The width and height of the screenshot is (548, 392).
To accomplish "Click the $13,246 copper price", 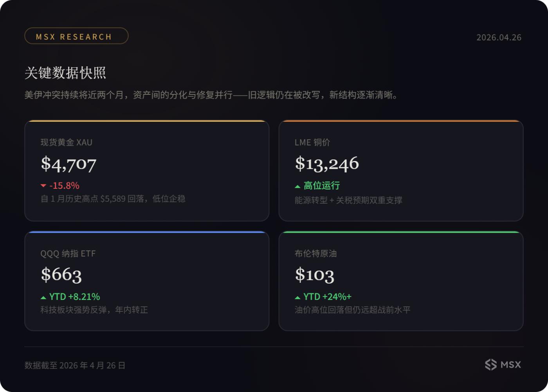I will tap(327, 164).
